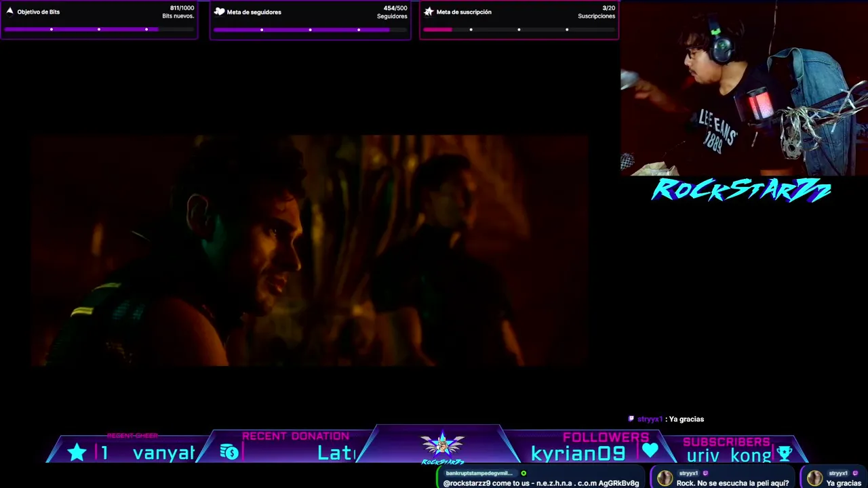Viewport: 868px width, 488px height.
Task: Click the Bits goal triangle icon
Action: pos(9,12)
